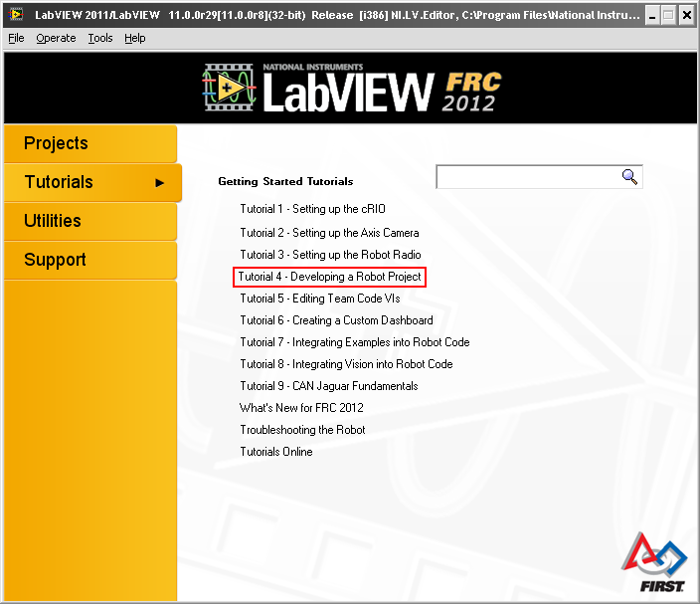Open the Tutorials Online link
This screenshot has width=700, height=604.
(x=275, y=452)
